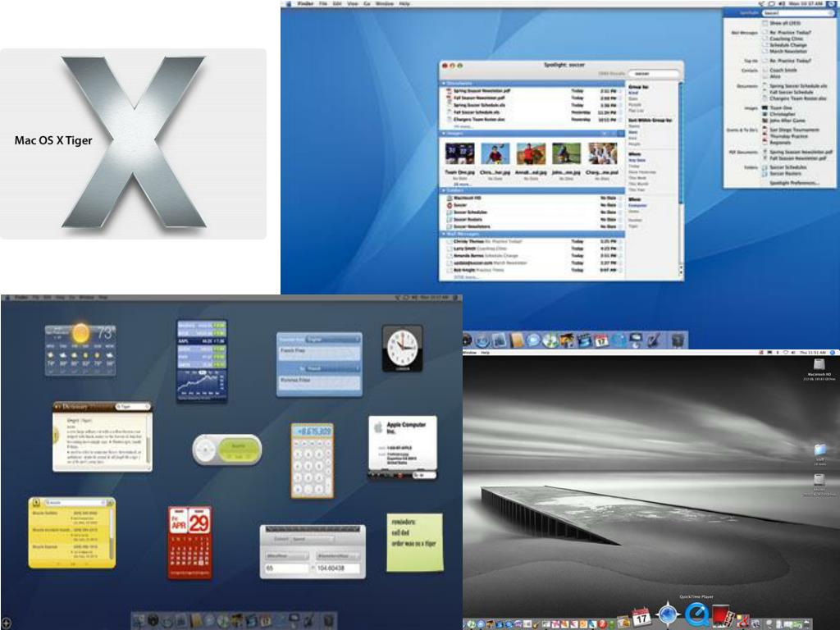Click the iCal icon in blue desktop Dock

click(601, 340)
